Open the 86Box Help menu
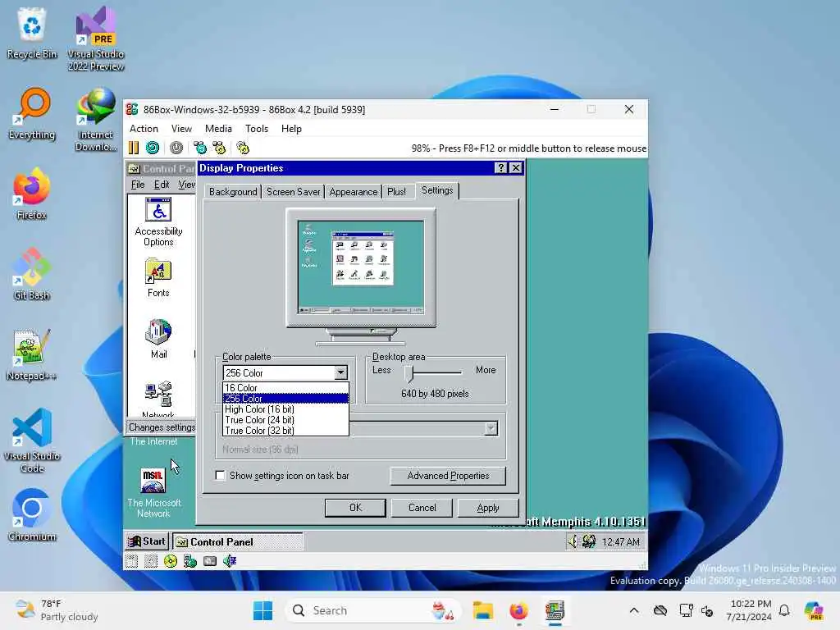 pyautogui.click(x=291, y=129)
